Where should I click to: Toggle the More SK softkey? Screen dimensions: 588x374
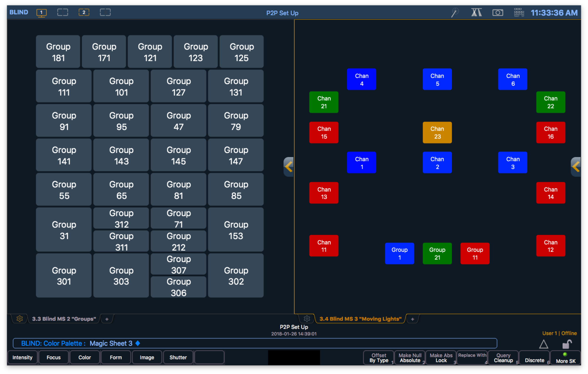[565, 358]
